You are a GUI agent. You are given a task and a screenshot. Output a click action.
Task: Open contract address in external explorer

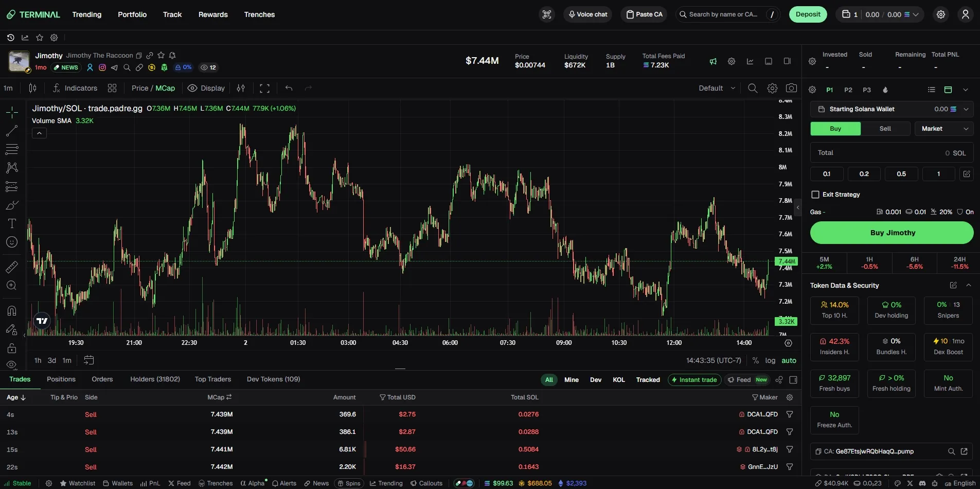pos(964,451)
